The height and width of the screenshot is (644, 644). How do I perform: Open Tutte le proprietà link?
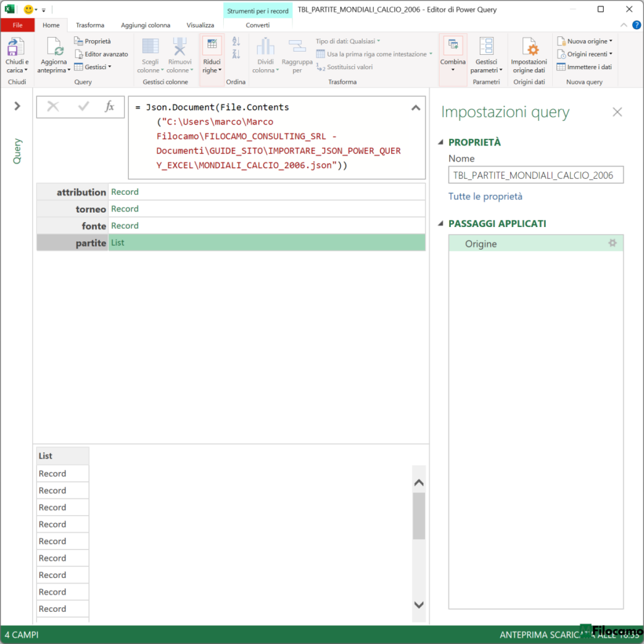(x=485, y=196)
